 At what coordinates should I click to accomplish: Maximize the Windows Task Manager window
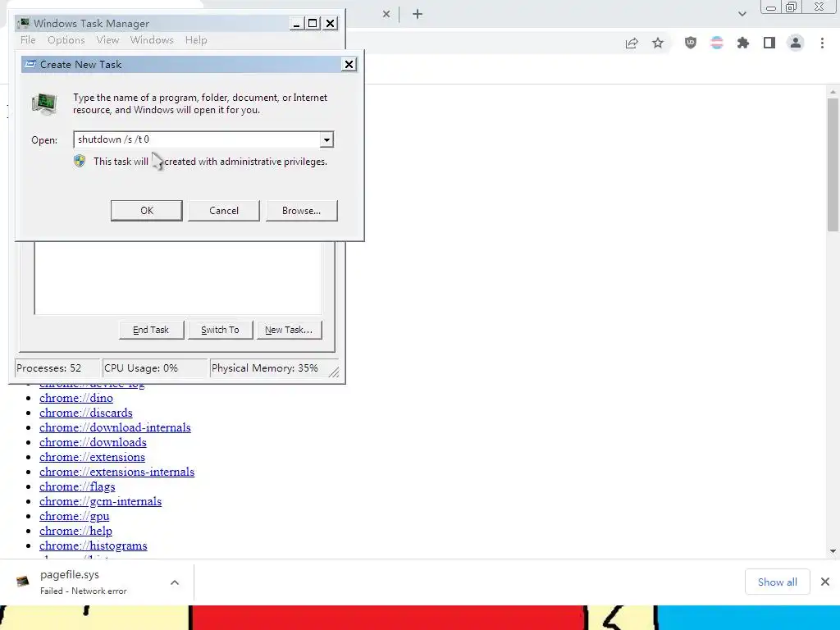click(x=313, y=23)
